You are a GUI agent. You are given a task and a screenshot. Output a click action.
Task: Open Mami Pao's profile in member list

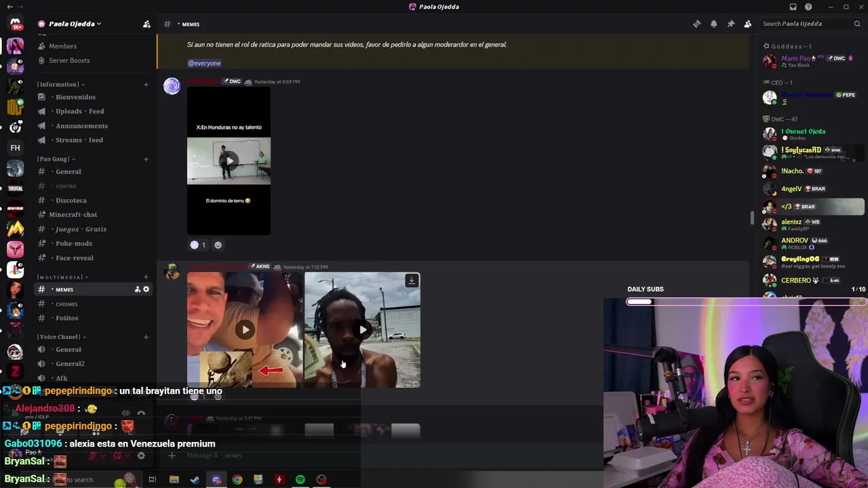pos(812,61)
